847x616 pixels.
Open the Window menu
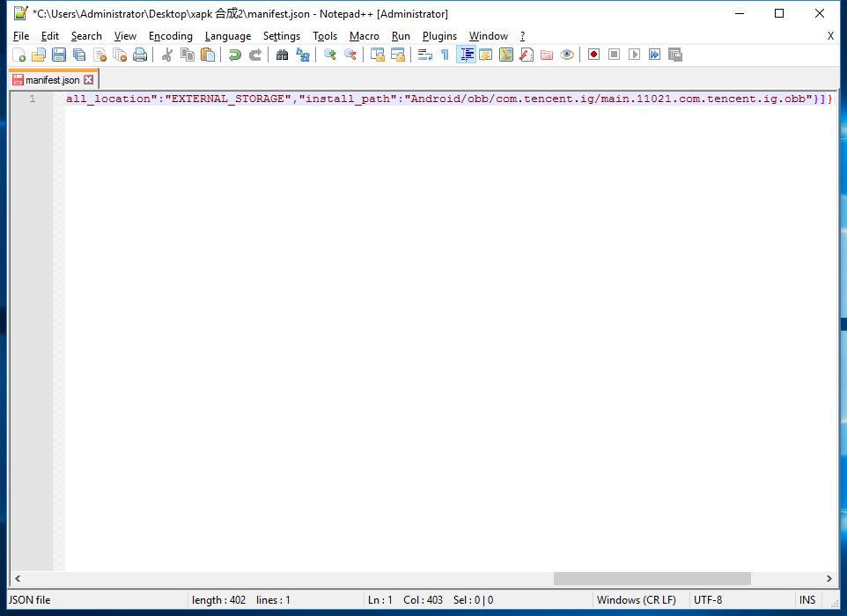coord(489,35)
